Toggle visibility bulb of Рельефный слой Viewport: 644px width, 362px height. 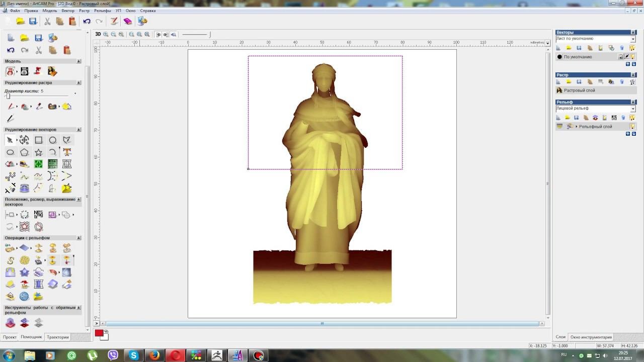coord(632,127)
